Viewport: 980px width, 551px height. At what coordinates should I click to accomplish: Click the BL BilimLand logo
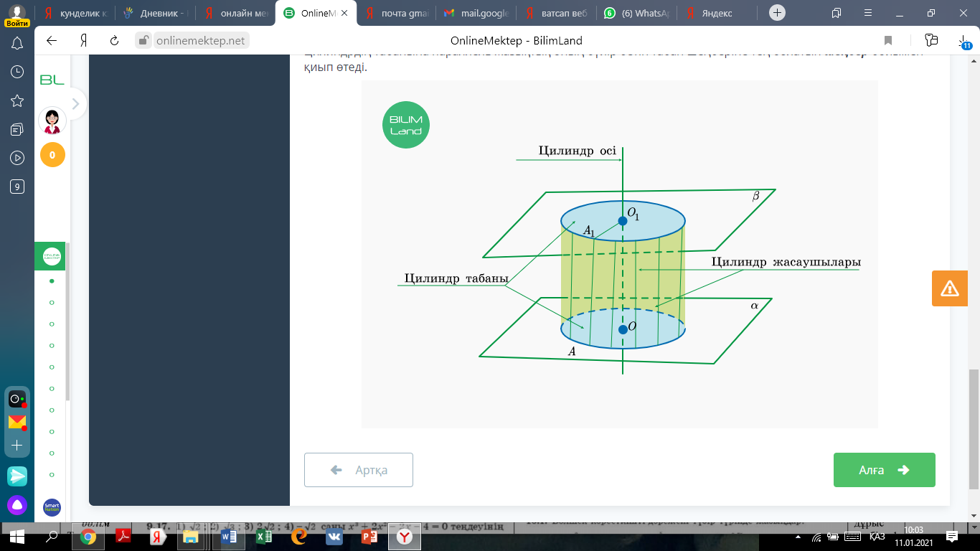(x=52, y=80)
